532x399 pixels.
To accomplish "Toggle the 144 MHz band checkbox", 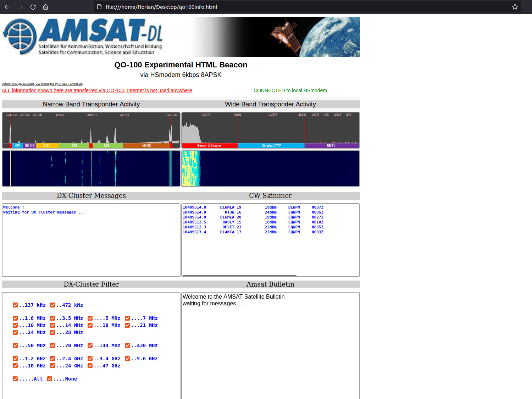I will [90, 345].
